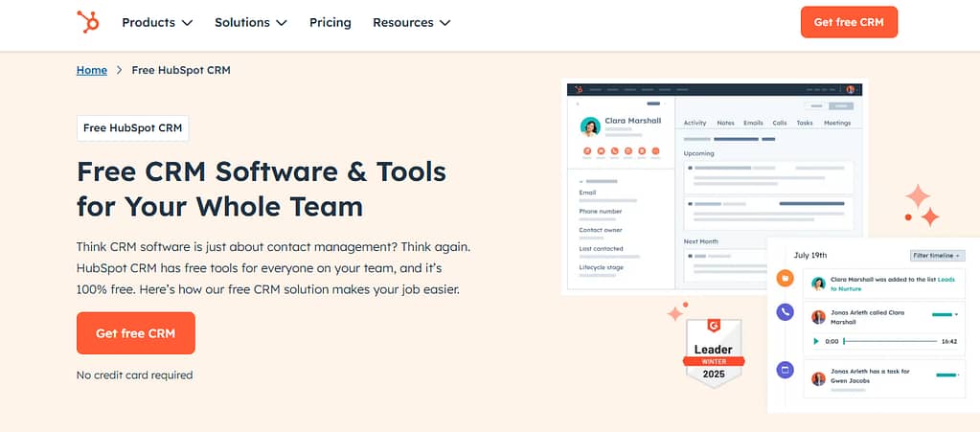980x432 pixels.
Task: Click the Next Month section heading
Action: coord(700,241)
